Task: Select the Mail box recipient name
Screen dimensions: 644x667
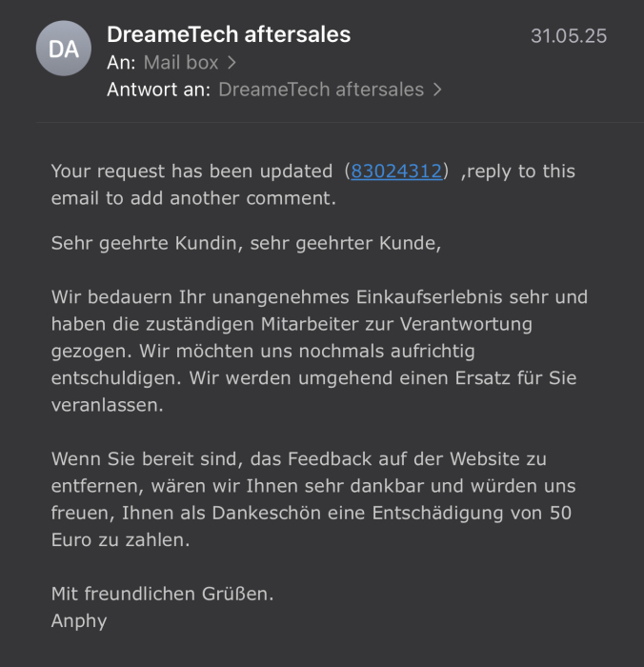Action: click(x=181, y=63)
